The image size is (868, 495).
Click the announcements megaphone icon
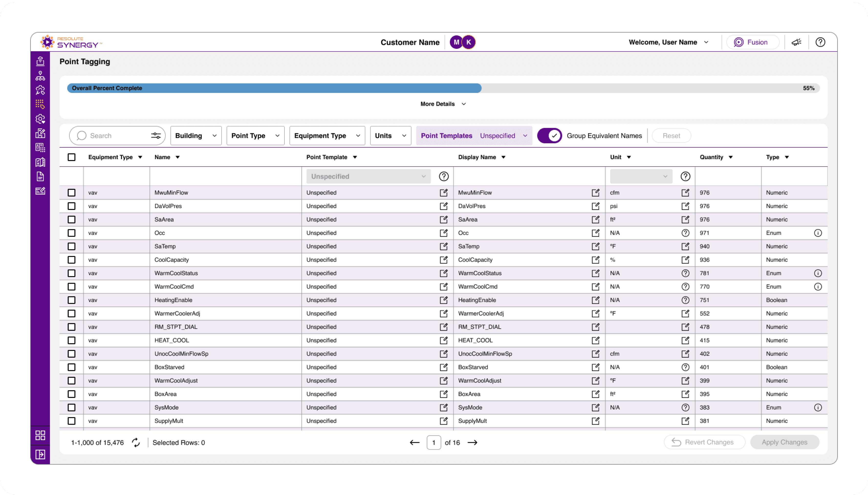click(x=796, y=42)
